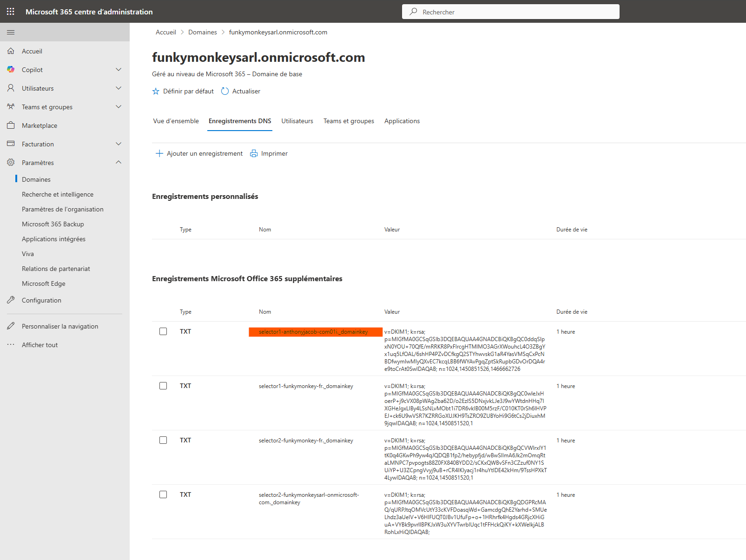This screenshot has height=560, width=746.
Task: Click the Ajouter un enregistrement button
Action: [199, 153]
